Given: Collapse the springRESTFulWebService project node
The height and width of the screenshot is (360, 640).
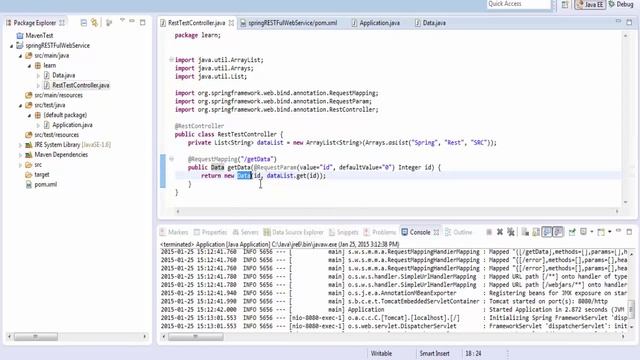Looking at the screenshot, I should (11, 46).
